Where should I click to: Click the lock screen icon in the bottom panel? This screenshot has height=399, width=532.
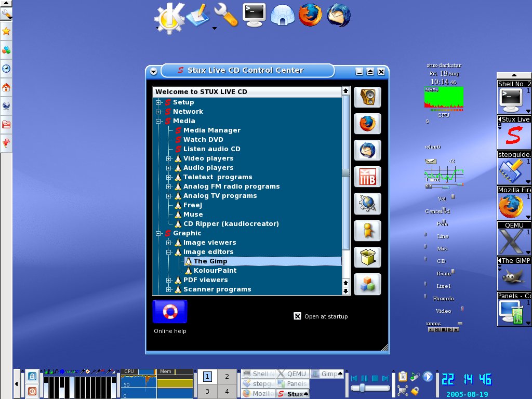click(x=32, y=376)
